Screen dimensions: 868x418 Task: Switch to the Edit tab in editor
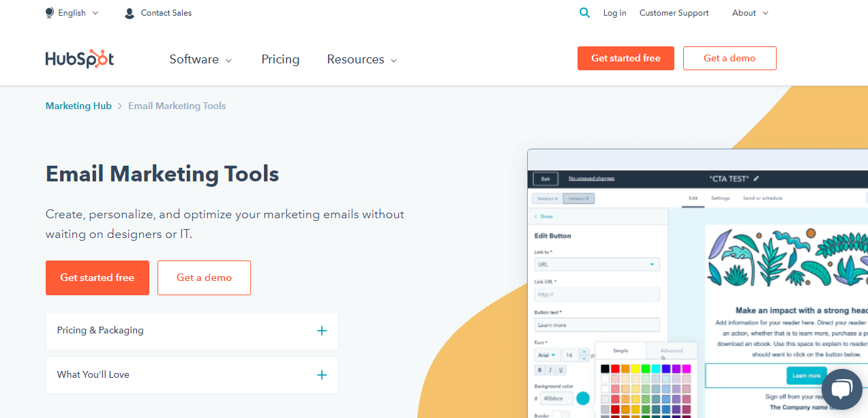pos(693,198)
